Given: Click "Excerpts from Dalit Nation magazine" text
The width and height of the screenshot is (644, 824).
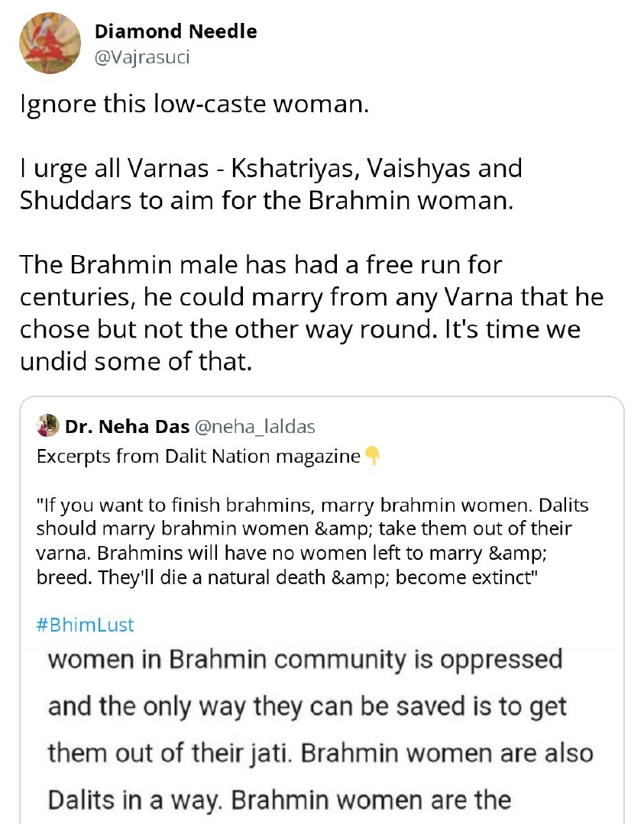Looking at the screenshot, I should click(198, 457).
